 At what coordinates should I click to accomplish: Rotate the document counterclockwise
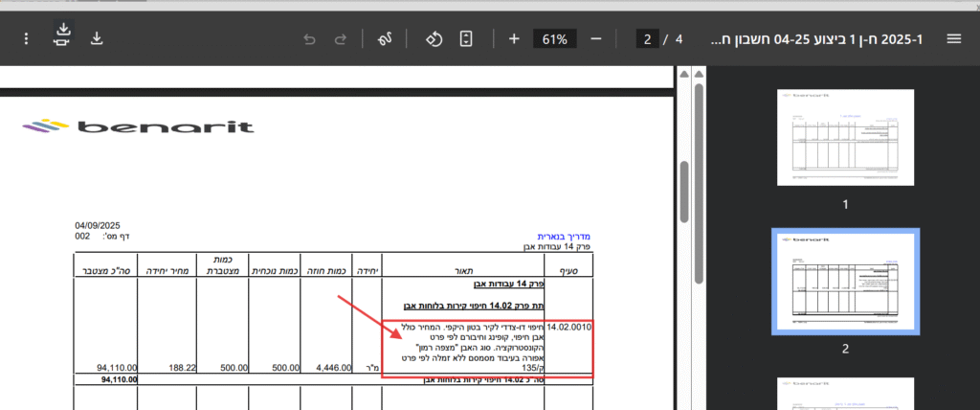coord(434,39)
